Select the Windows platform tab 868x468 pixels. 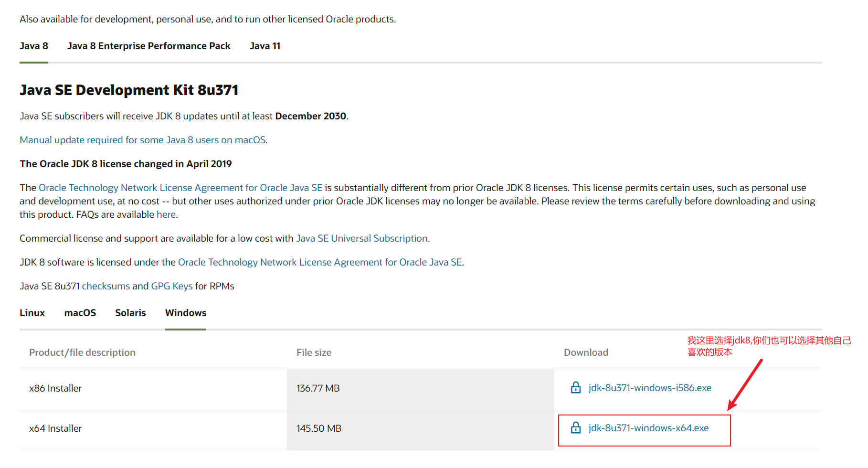pos(186,313)
